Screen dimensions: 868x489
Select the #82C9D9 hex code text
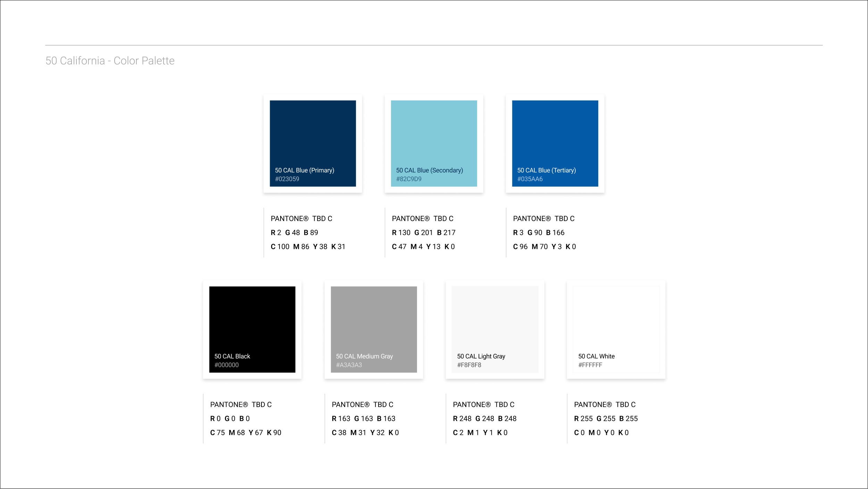click(409, 179)
